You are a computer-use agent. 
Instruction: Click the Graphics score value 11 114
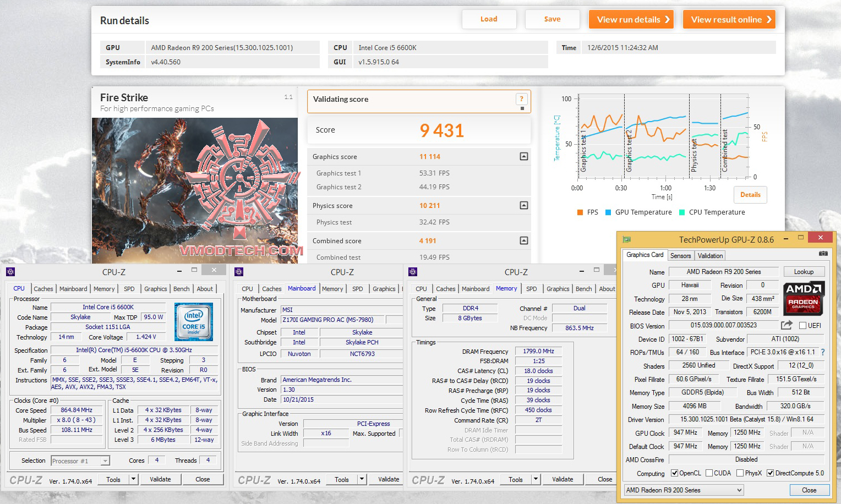[x=430, y=156]
